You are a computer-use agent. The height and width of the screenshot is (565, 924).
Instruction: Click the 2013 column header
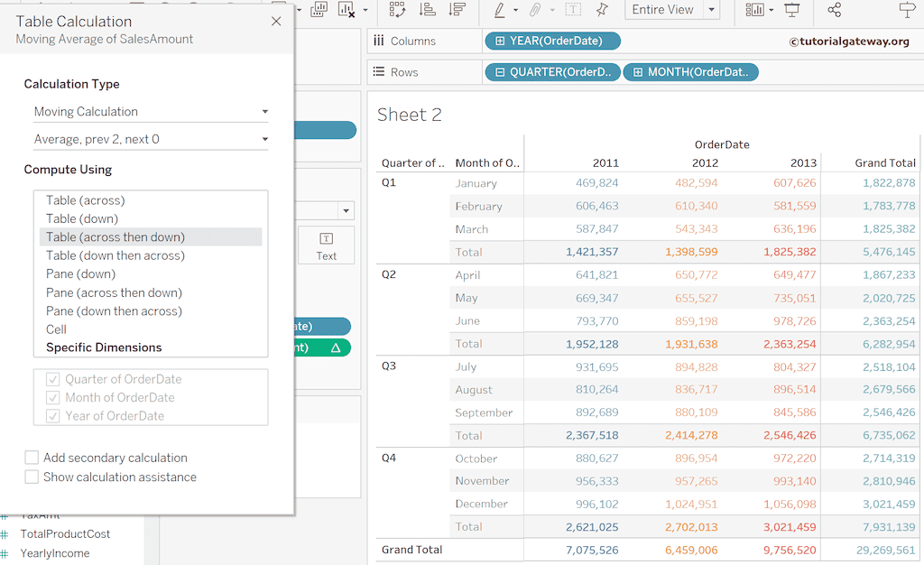coord(803,163)
